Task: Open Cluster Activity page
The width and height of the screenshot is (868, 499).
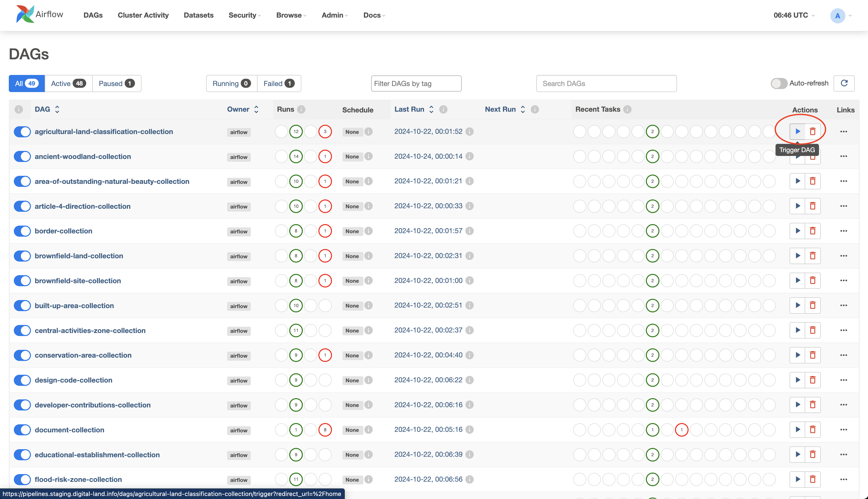Action: tap(143, 15)
